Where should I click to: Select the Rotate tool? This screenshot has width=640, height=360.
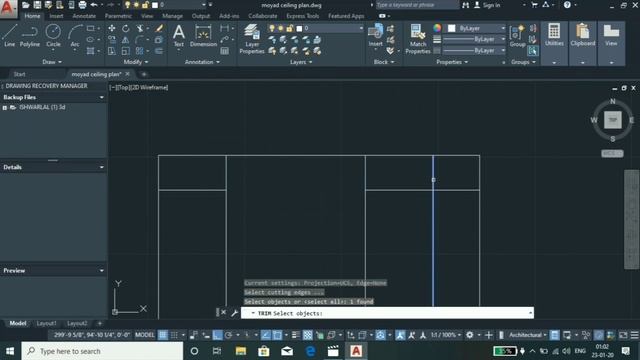point(125,28)
